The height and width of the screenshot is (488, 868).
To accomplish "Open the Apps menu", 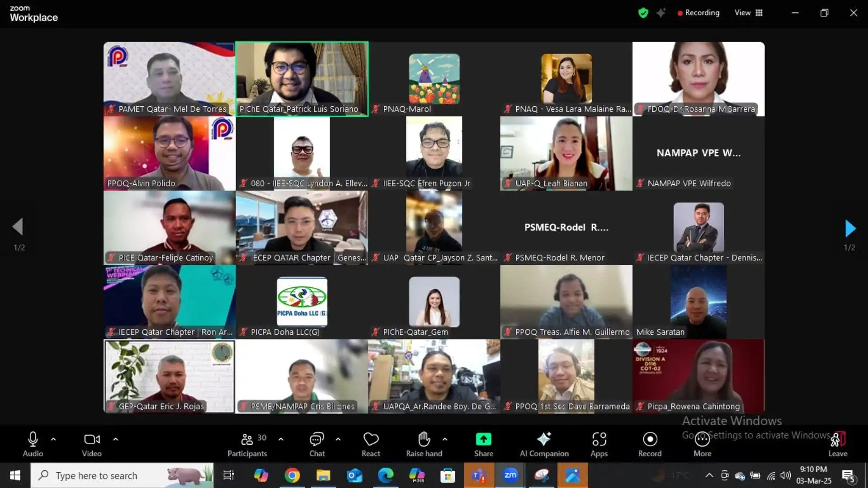I will coord(599,444).
